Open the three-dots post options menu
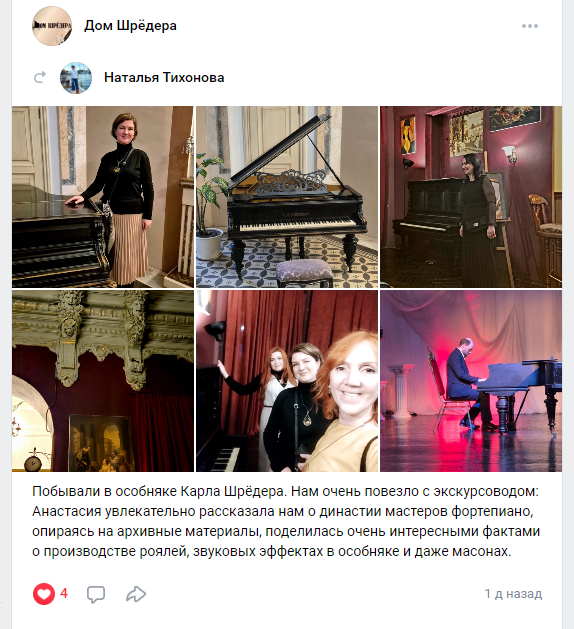Viewport: 574px width, 629px height. (529, 26)
